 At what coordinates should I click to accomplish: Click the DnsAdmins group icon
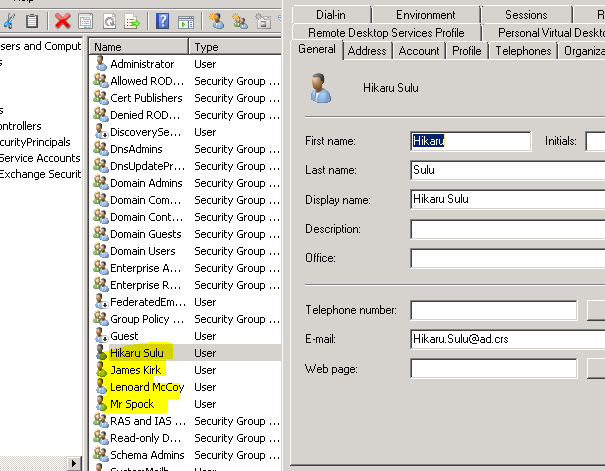[x=101, y=149]
